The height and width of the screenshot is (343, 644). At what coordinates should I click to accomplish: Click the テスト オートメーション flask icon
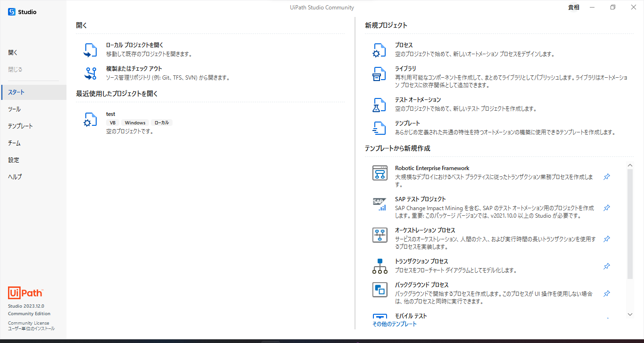coord(380,105)
